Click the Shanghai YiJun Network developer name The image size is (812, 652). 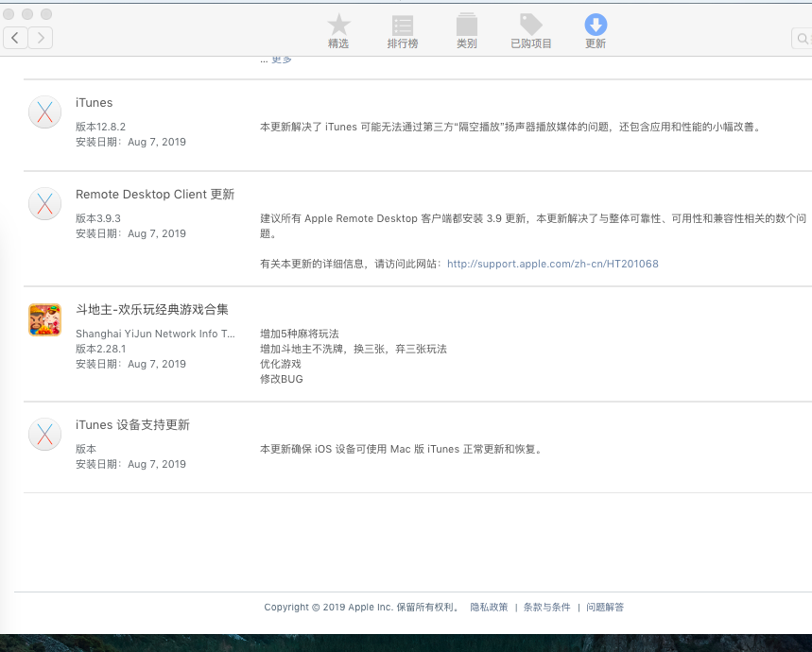point(155,334)
